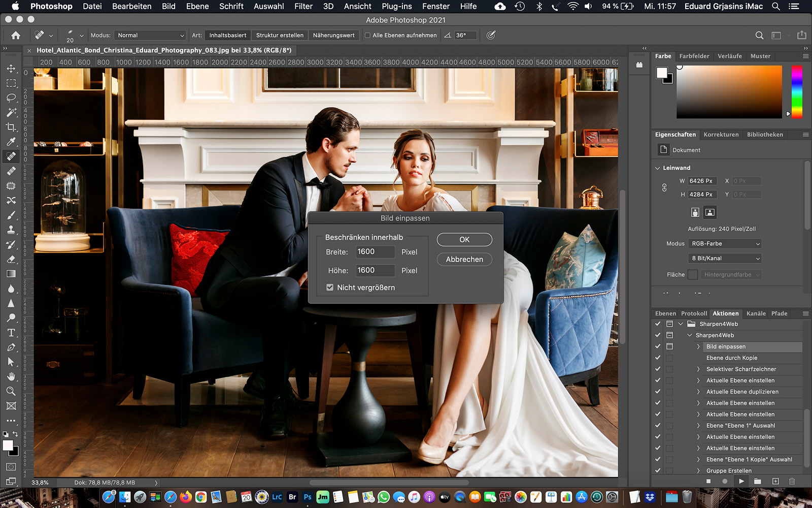
Task: Select the Zoom tool in toolbar
Action: pyautogui.click(x=11, y=391)
